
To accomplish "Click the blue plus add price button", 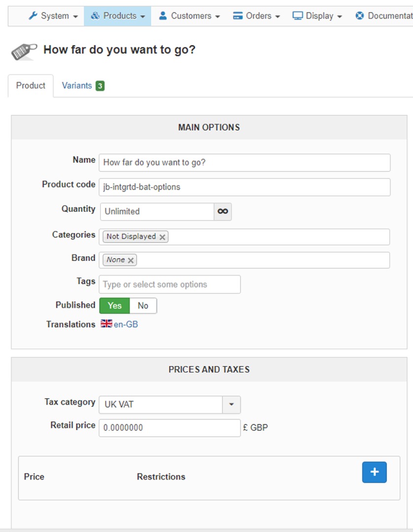I will (374, 472).
